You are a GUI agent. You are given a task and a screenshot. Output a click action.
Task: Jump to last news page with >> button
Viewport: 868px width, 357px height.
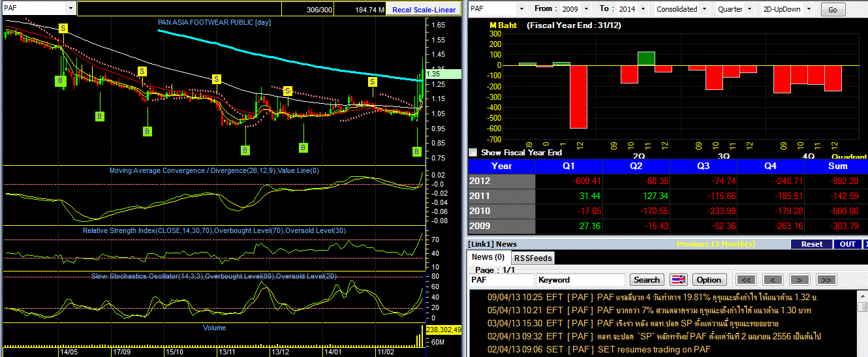[826, 279]
